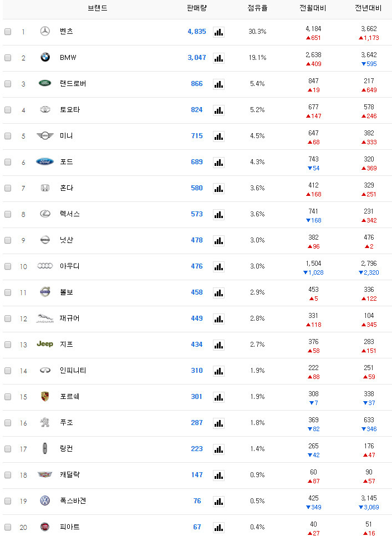The width and height of the screenshot is (392, 536).
Task: Open the 벤츠 sales figure 4,835
Action: click(197, 32)
